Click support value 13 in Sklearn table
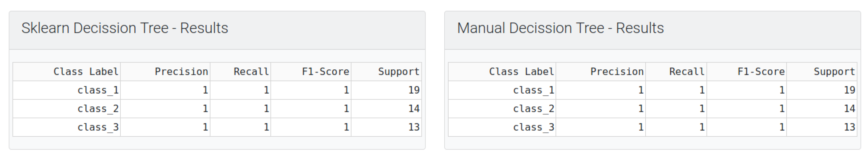This screenshot has width=868, height=156. click(x=414, y=127)
